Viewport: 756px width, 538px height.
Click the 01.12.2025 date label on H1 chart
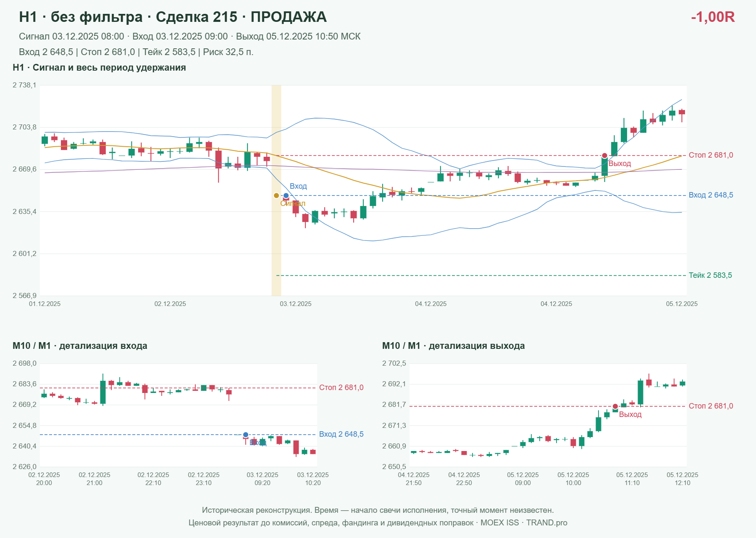point(45,304)
